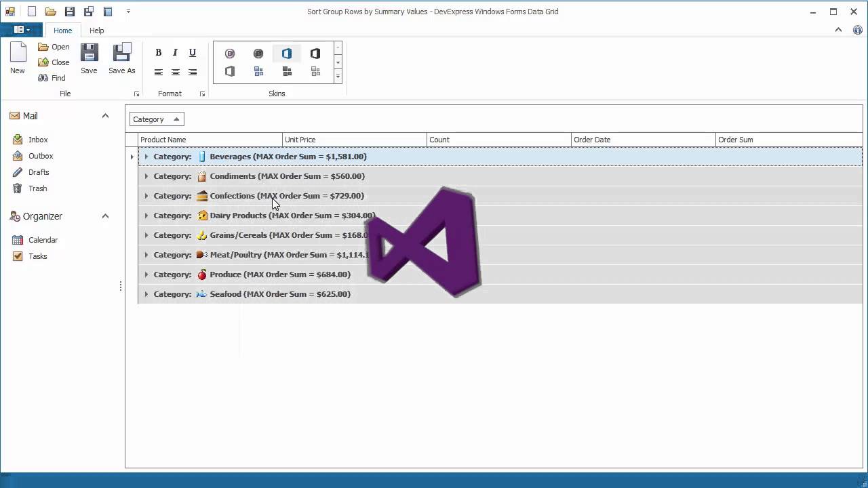Screen dimensions: 868x488
Task: Switch to the Home ribbon tab
Action: [x=62, y=30]
